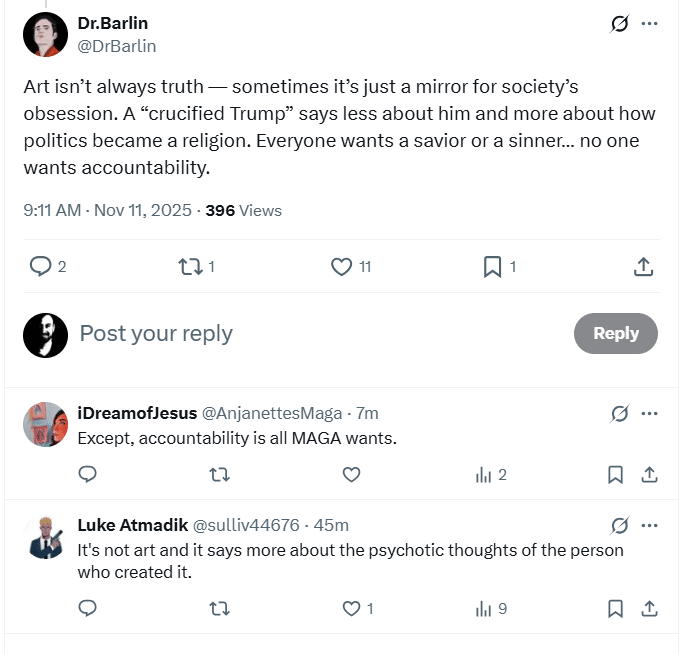Click Grok icon on Dr.Barlin's post
Viewport: 698px width, 653px height.
point(620,24)
